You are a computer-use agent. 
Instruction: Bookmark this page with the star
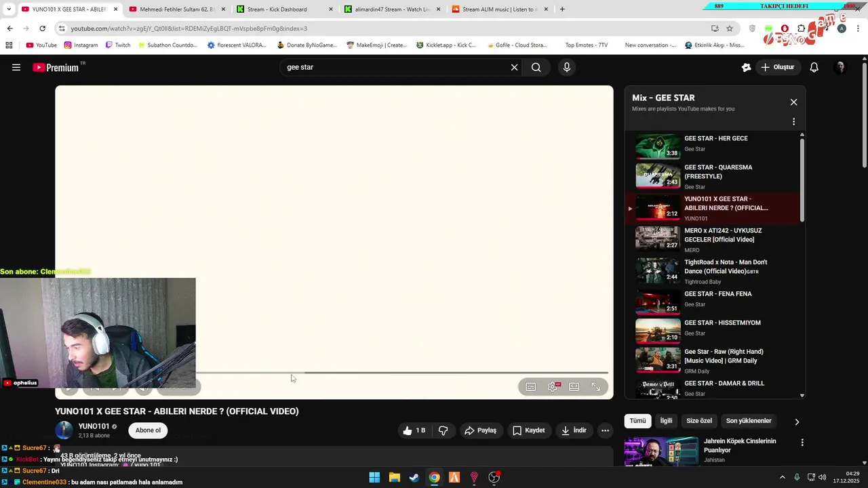click(x=730, y=28)
